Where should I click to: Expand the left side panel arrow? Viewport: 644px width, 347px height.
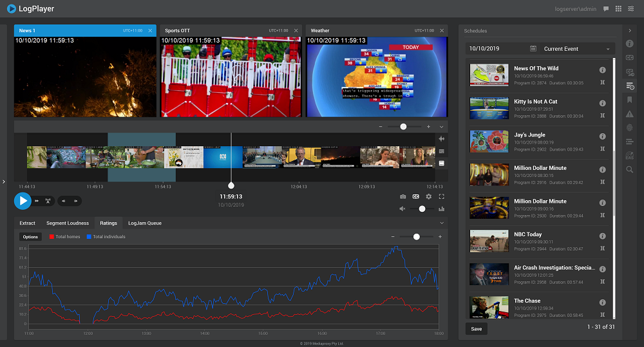point(4,182)
